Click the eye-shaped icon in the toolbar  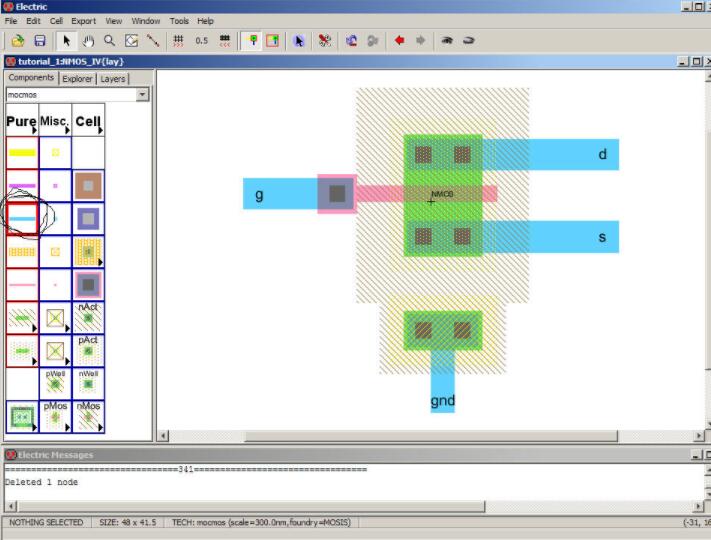447,41
